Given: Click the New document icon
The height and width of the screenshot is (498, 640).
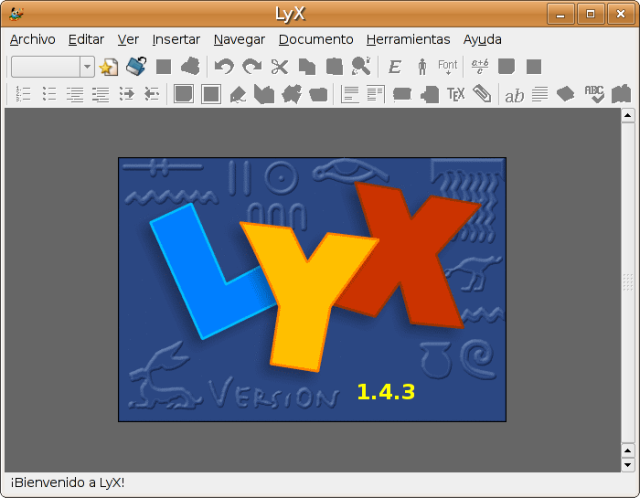Looking at the screenshot, I should coord(109,67).
